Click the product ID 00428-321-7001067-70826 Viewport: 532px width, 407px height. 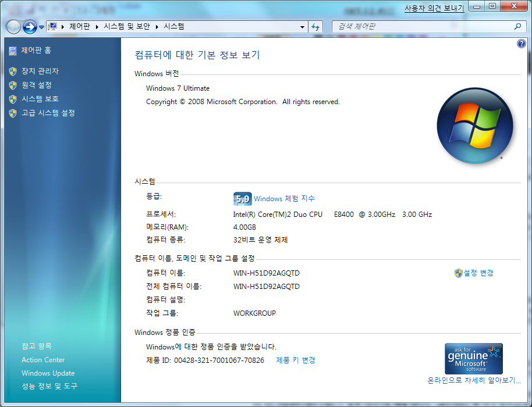click(219, 360)
